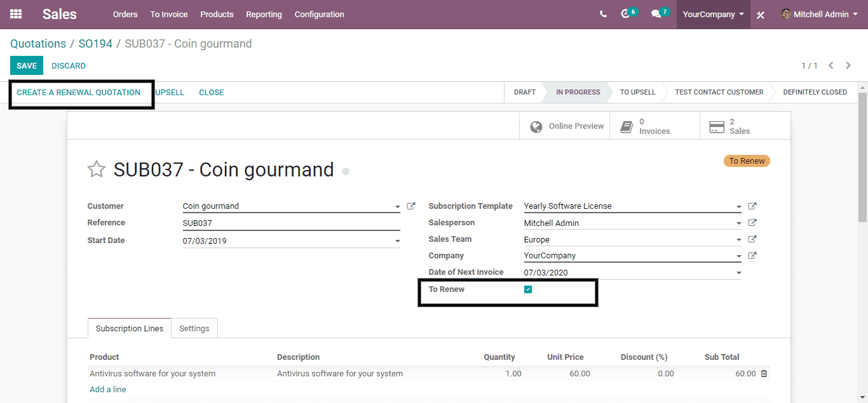
Task: Click the phone call icon
Action: [x=603, y=14]
